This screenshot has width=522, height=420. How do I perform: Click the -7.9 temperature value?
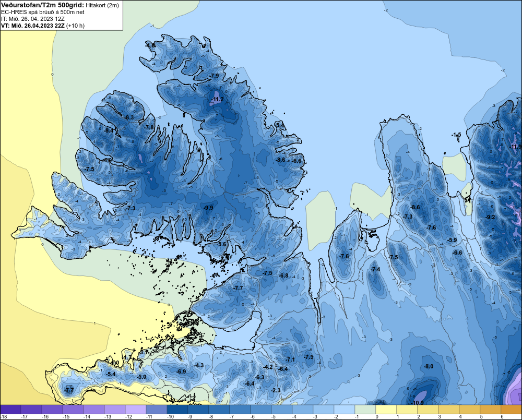pos(215,76)
